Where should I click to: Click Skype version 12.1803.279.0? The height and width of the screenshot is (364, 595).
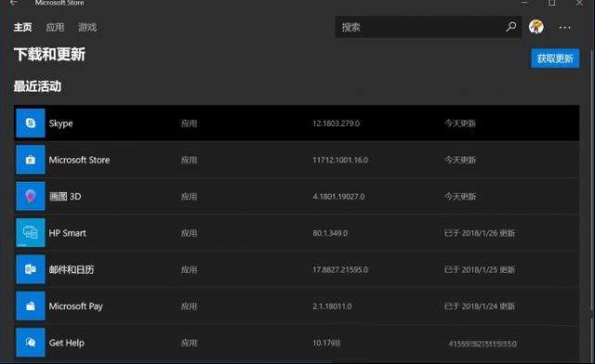336,123
